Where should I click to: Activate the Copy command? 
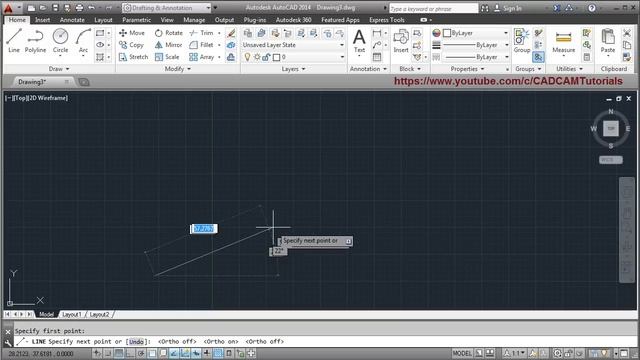(131, 45)
